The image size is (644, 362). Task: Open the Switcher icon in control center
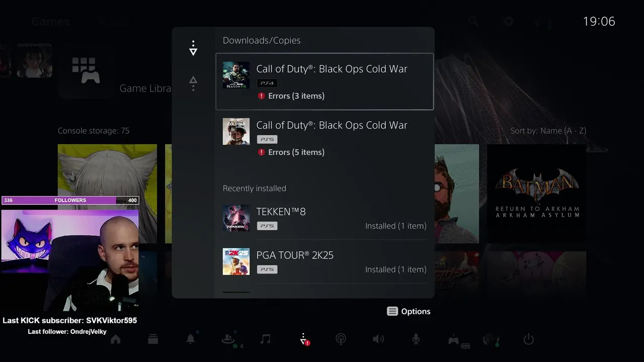coord(153,339)
